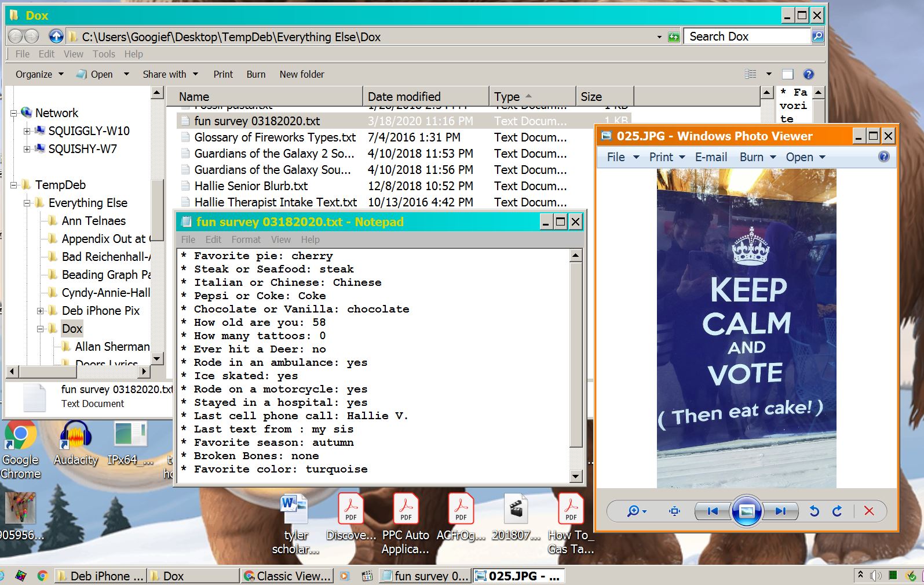Select Glossary of Fireworks Types.txt file

tap(275, 137)
